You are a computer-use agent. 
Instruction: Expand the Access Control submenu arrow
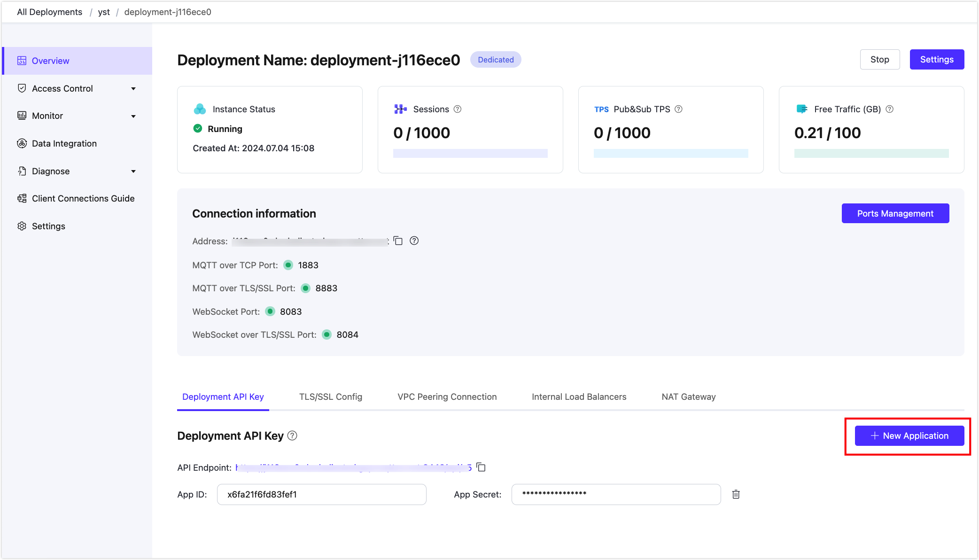(133, 89)
